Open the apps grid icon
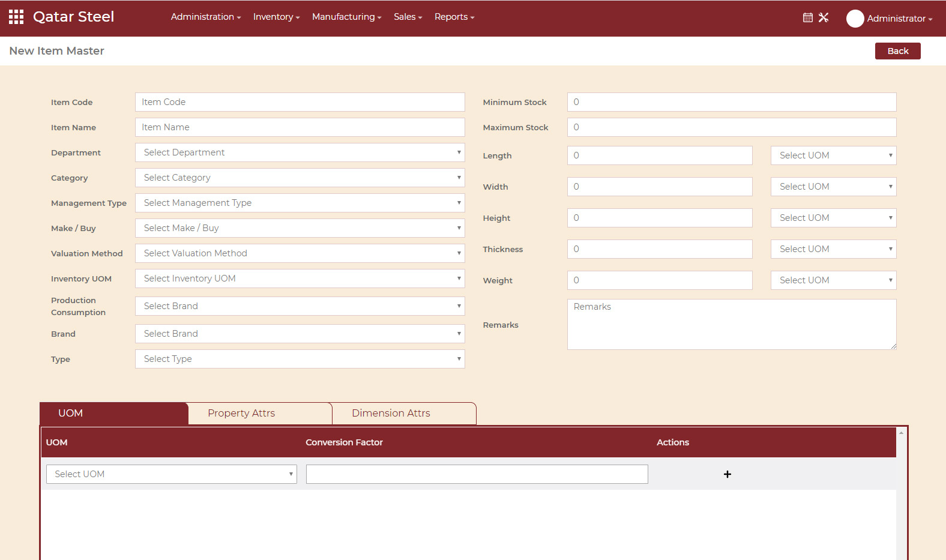Screen dimensions: 946x560 point(16,17)
